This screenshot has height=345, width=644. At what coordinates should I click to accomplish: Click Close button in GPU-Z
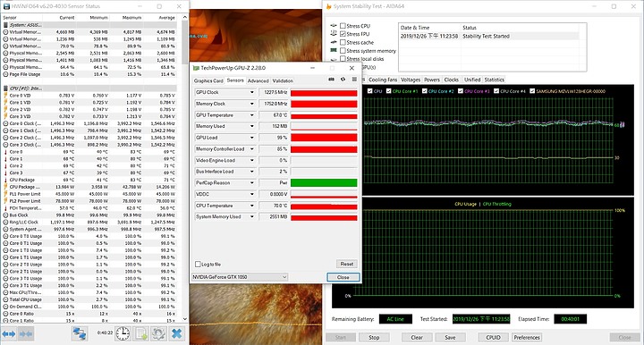[343, 277]
